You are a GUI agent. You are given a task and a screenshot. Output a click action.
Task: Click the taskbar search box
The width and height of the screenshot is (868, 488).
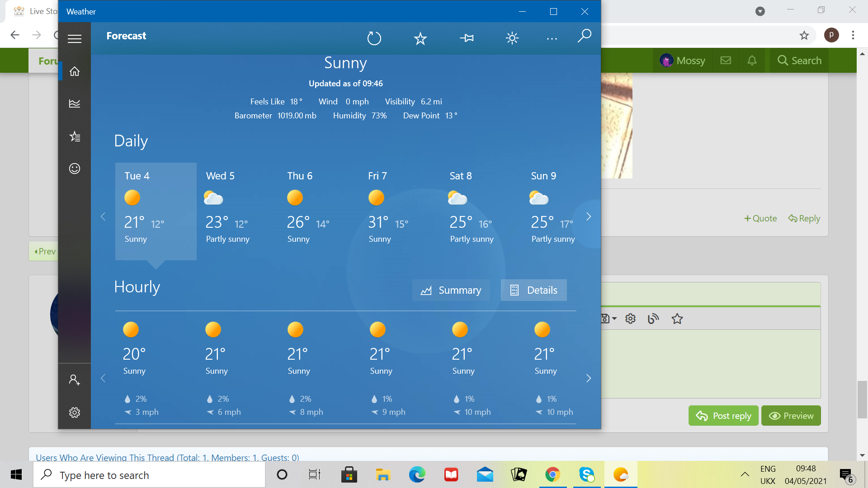pos(149,475)
